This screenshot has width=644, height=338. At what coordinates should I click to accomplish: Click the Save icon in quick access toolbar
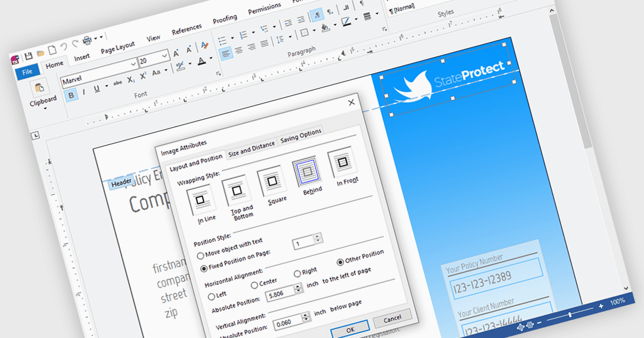[28, 55]
